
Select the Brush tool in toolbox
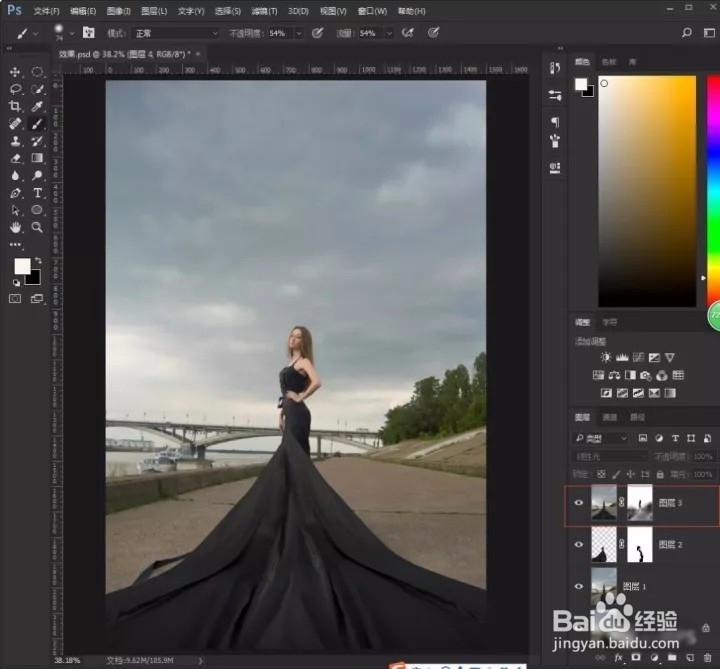pyautogui.click(x=37, y=124)
